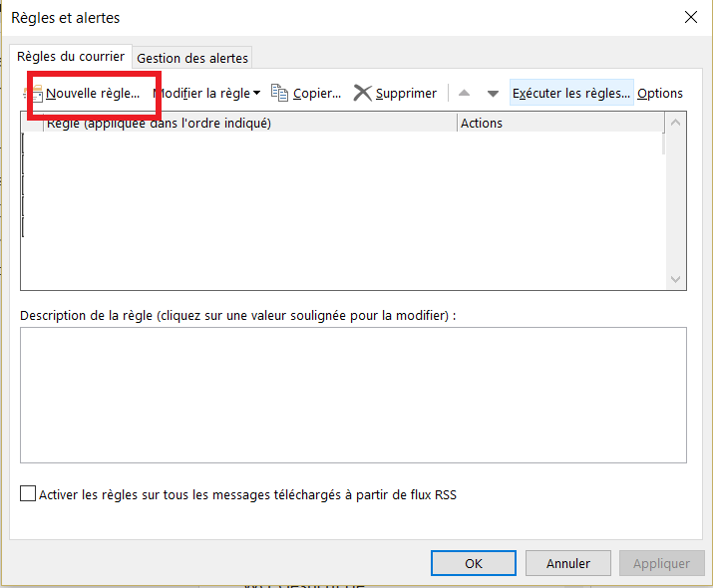Move rule up with up arrow

tap(464, 93)
